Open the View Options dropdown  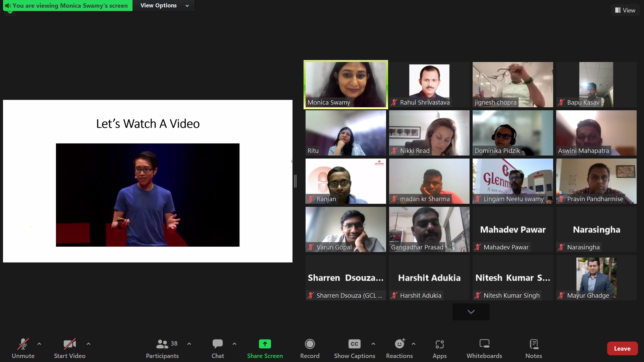point(164,5)
